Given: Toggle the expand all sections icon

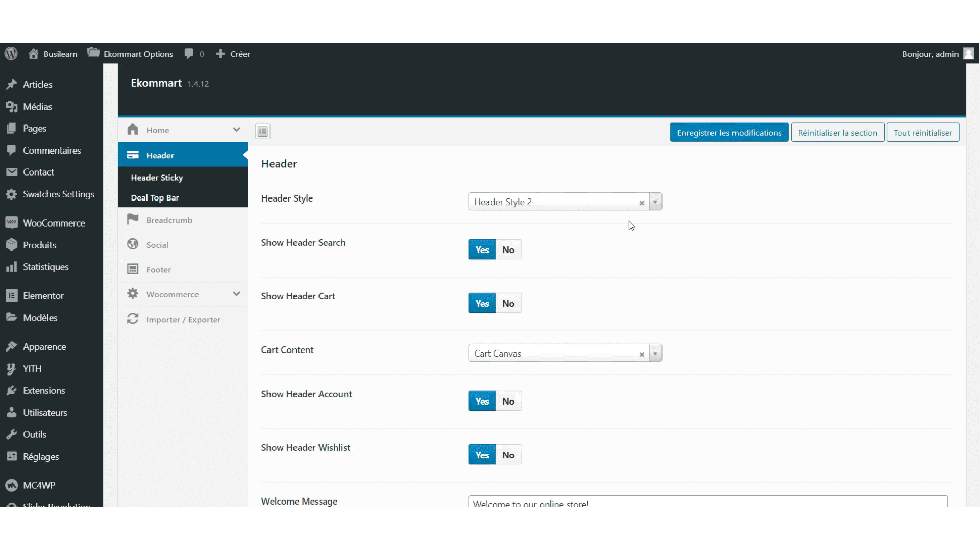Looking at the screenshot, I should click(263, 132).
